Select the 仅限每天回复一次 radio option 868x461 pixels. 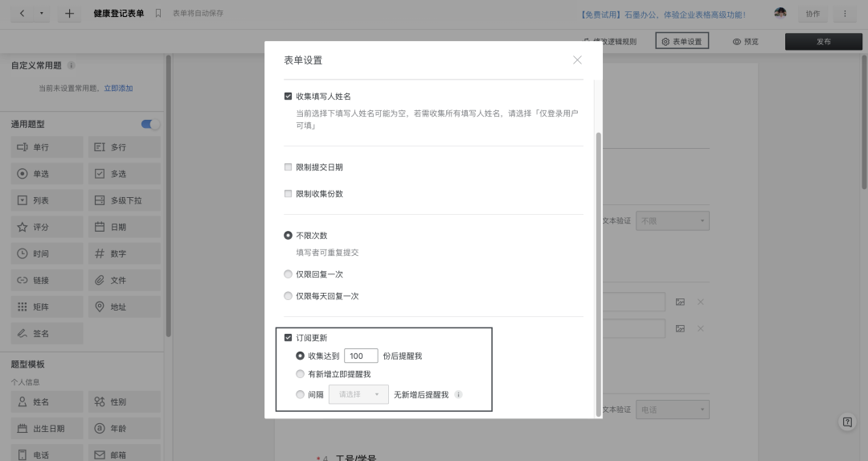coord(288,296)
